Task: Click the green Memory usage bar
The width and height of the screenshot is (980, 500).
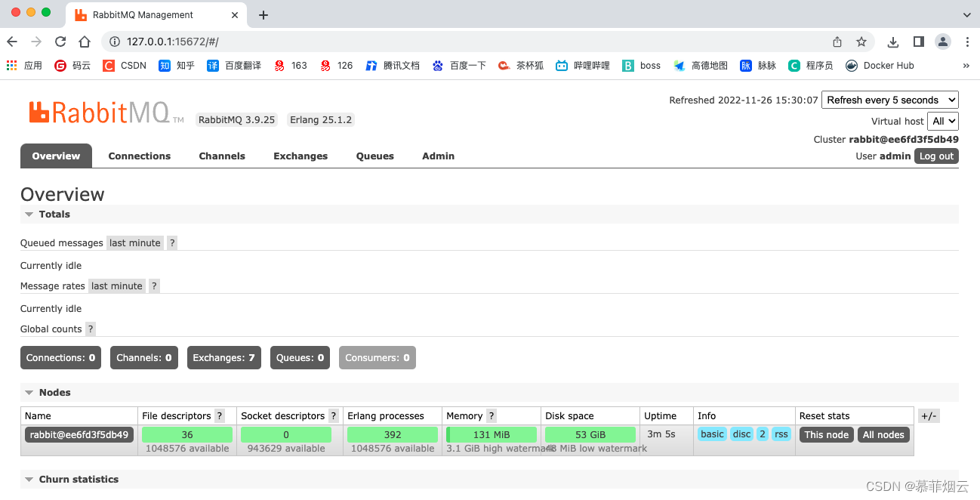Action: tap(492, 434)
